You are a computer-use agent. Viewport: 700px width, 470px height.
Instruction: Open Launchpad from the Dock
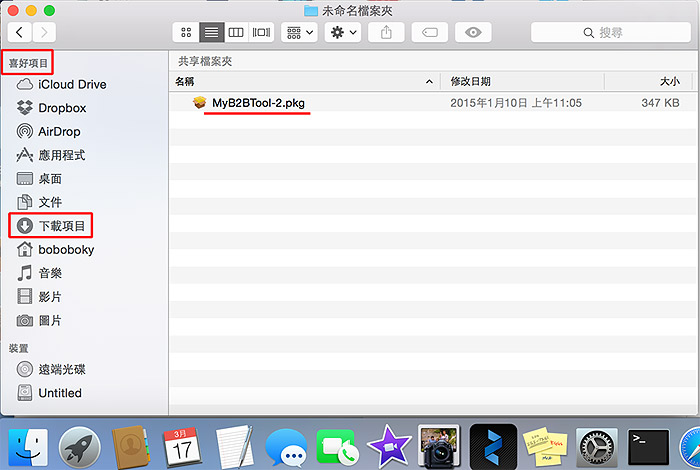pos(79,448)
